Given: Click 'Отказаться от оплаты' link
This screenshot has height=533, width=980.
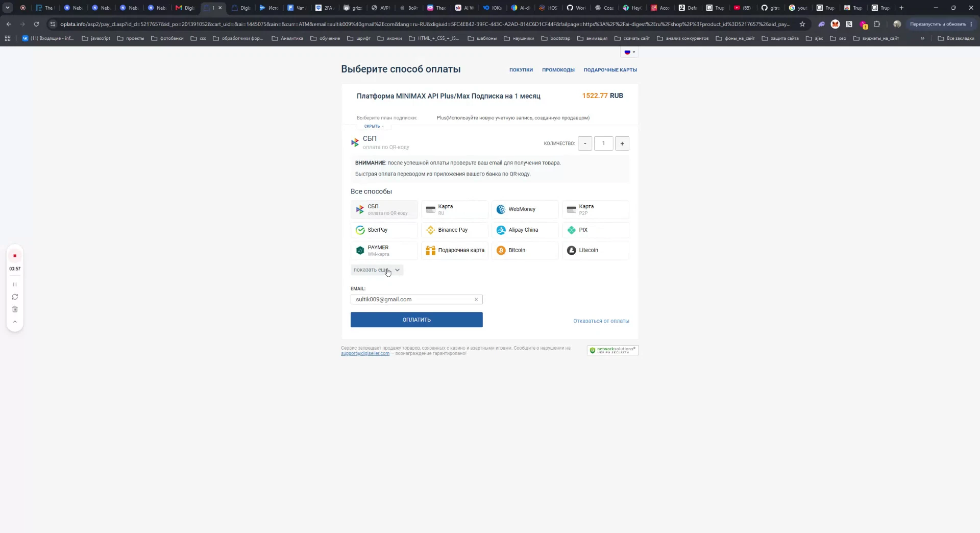Looking at the screenshot, I should 601,321.
